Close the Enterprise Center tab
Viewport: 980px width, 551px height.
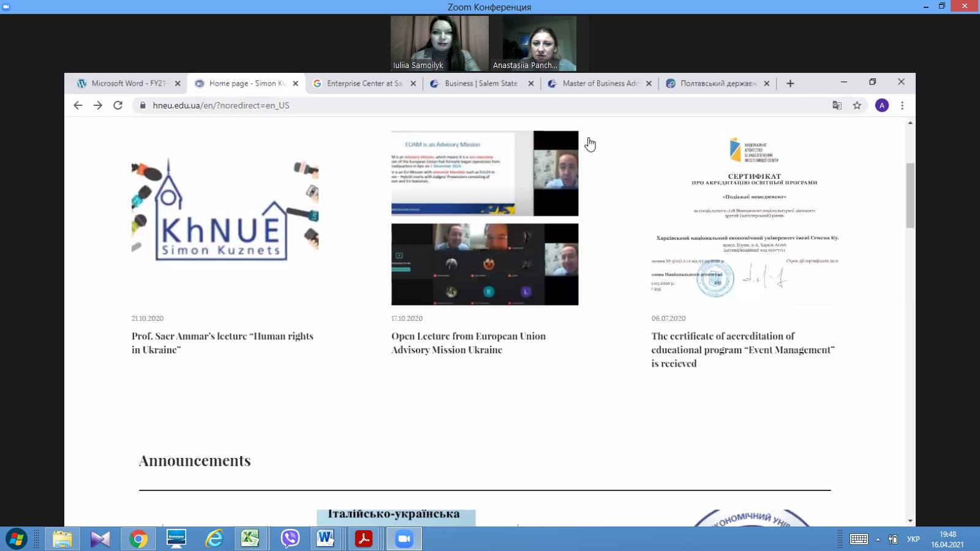point(413,83)
